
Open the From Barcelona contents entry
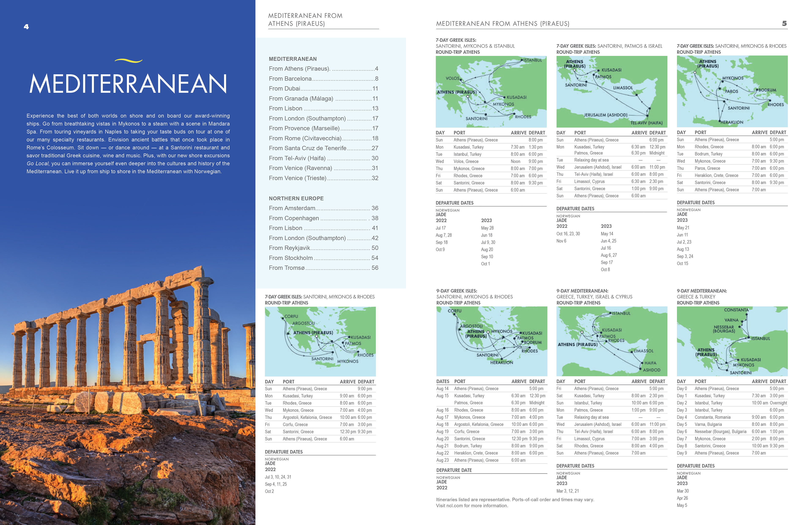click(323, 79)
